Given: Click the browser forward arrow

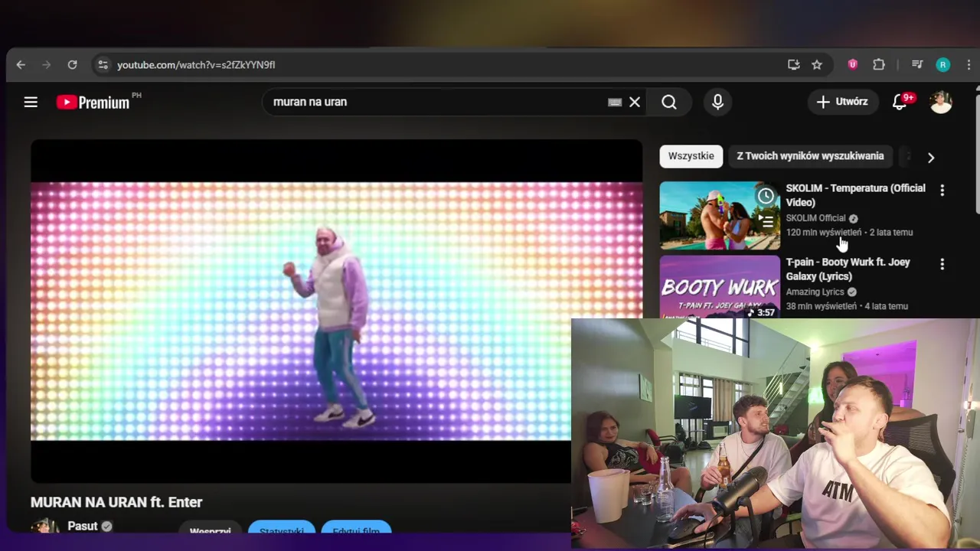Looking at the screenshot, I should click(47, 65).
